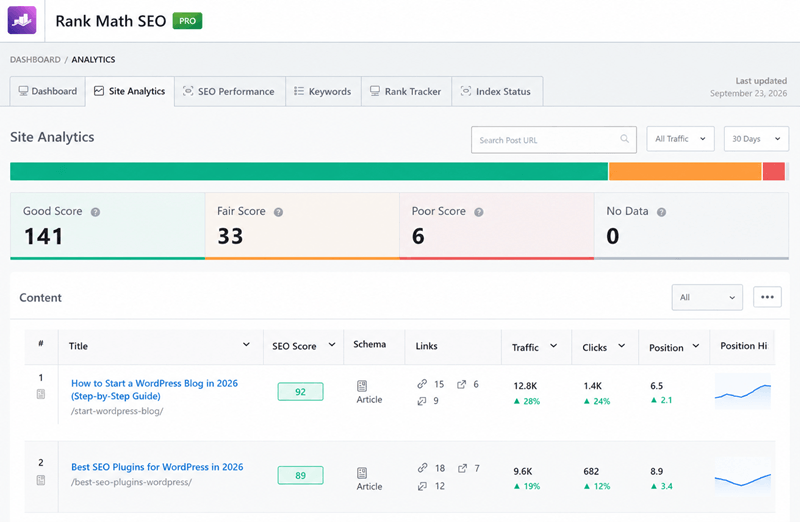Click the 8.9 position value

coord(657,471)
